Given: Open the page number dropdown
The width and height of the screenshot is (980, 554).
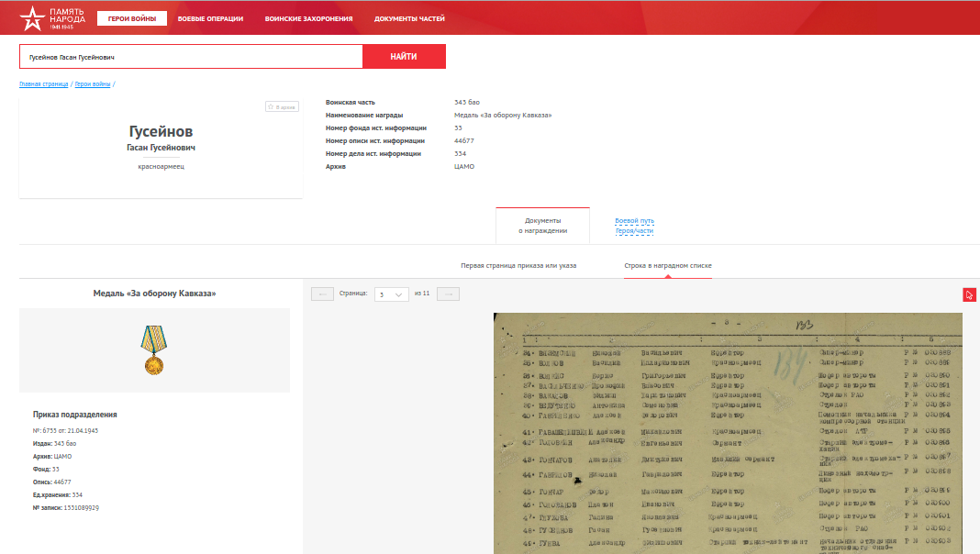Looking at the screenshot, I should tap(392, 294).
